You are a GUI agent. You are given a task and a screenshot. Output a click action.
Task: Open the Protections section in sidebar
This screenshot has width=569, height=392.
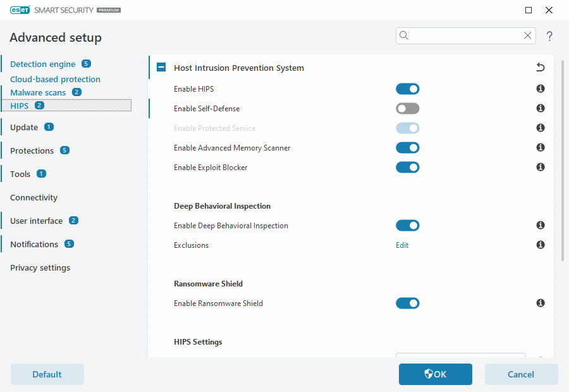32,150
